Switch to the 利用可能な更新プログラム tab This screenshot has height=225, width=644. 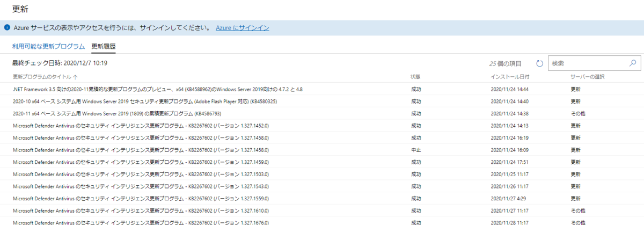pyautogui.click(x=49, y=47)
